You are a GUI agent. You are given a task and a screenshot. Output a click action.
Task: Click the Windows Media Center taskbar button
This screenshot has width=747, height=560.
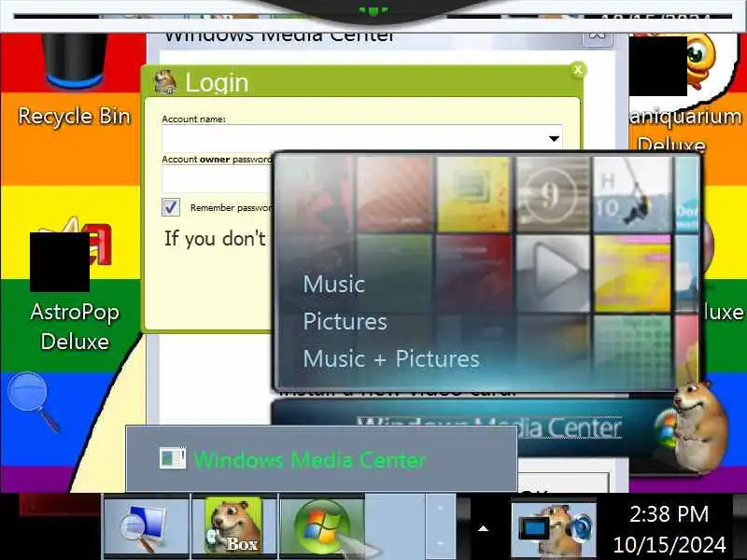322,526
